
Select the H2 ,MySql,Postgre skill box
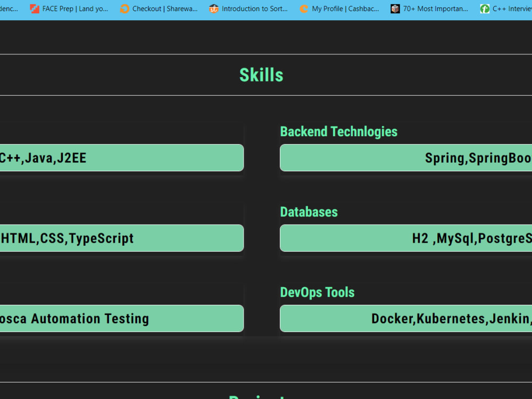tap(406, 238)
